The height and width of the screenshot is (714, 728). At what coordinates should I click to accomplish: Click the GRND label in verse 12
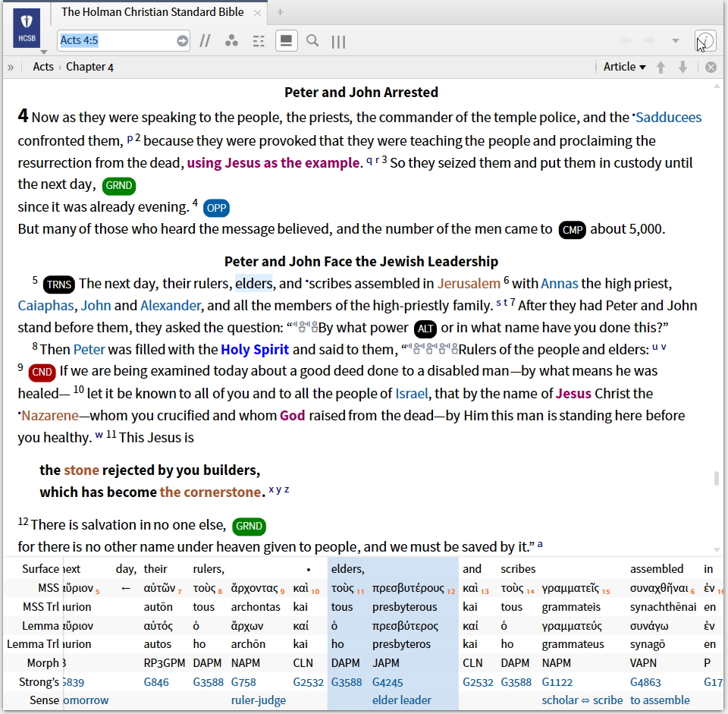pyautogui.click(x=249, y=527)
